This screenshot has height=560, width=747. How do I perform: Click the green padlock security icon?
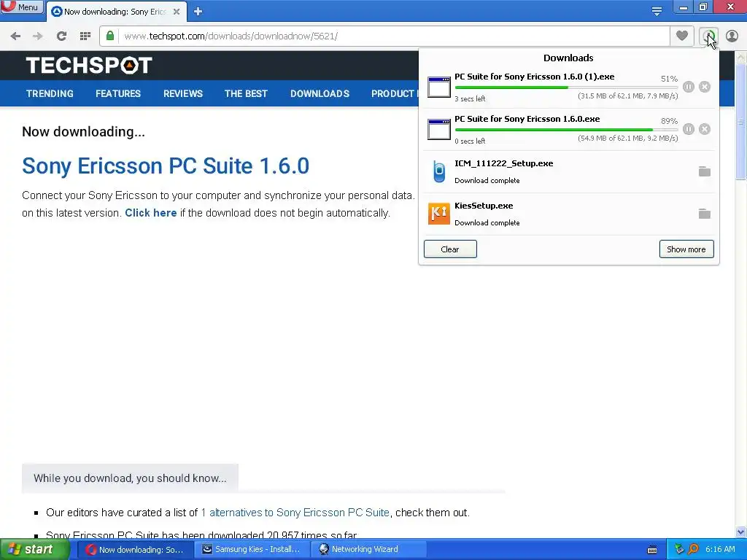(x=110, y=36)
